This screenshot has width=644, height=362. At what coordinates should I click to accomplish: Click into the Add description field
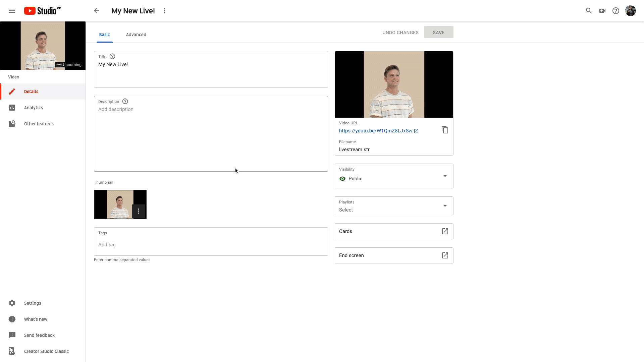[x=211, y=134]
